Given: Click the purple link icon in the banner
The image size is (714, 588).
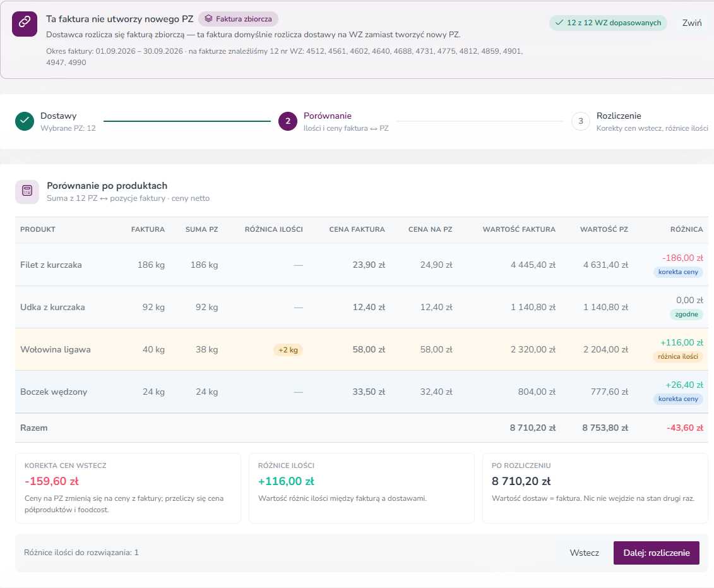Looking at the screenshot, I should [25, 23].
